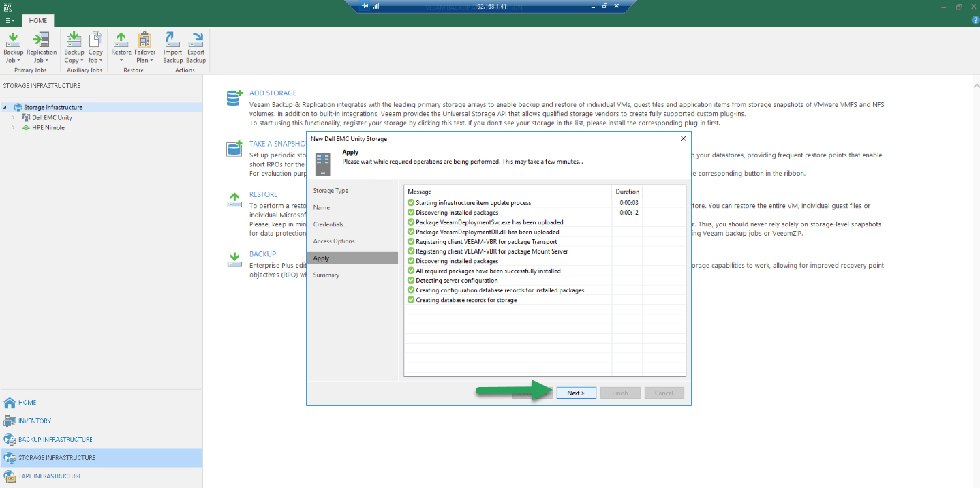Click the HPE Nimble tree icon

click(27, 127)
